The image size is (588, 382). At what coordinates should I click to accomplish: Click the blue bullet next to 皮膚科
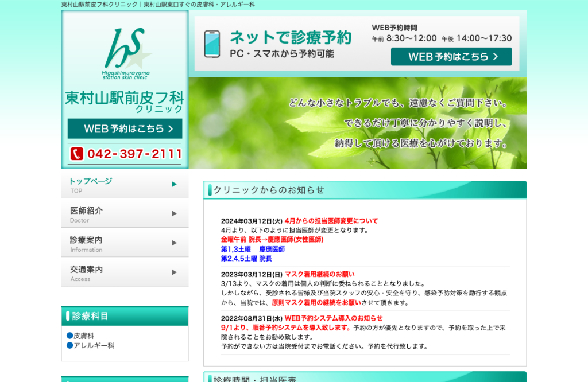pyautogui.click(x=69, y=336)
